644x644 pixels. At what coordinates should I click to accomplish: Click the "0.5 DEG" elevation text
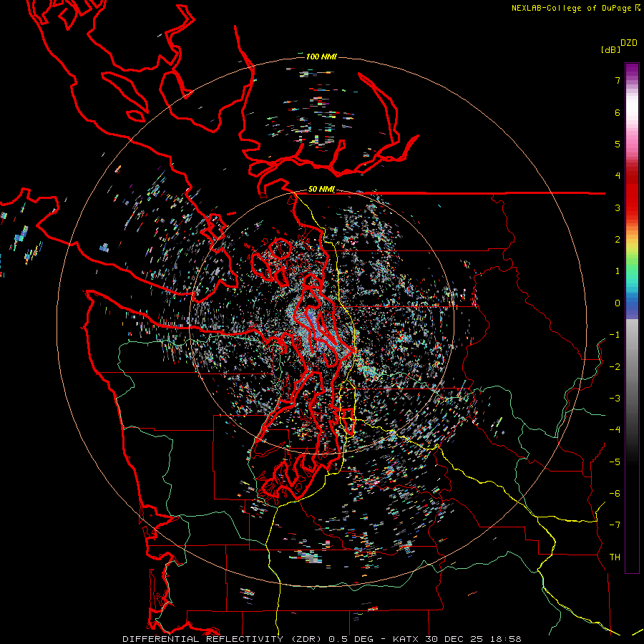click(x=351, y=639)
